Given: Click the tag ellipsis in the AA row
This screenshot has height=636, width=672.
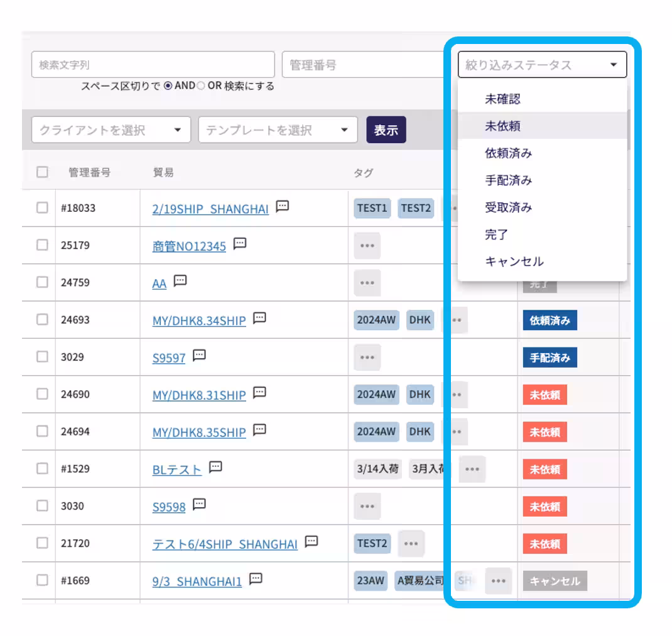Looking at the screenshot, I should click(367, 283).
